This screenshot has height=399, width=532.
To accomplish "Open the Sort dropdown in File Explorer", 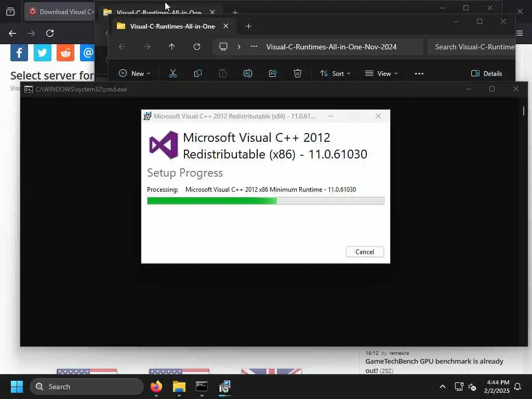I will [335, 73].
